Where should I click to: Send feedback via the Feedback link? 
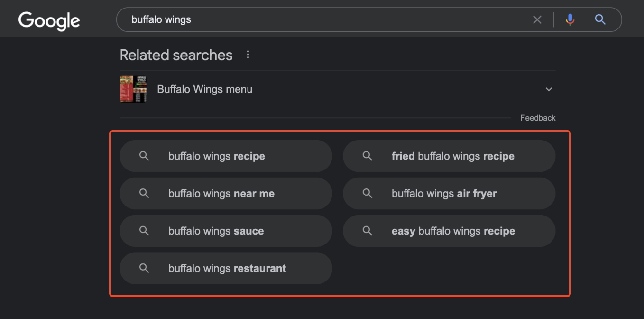coord(538,118)
